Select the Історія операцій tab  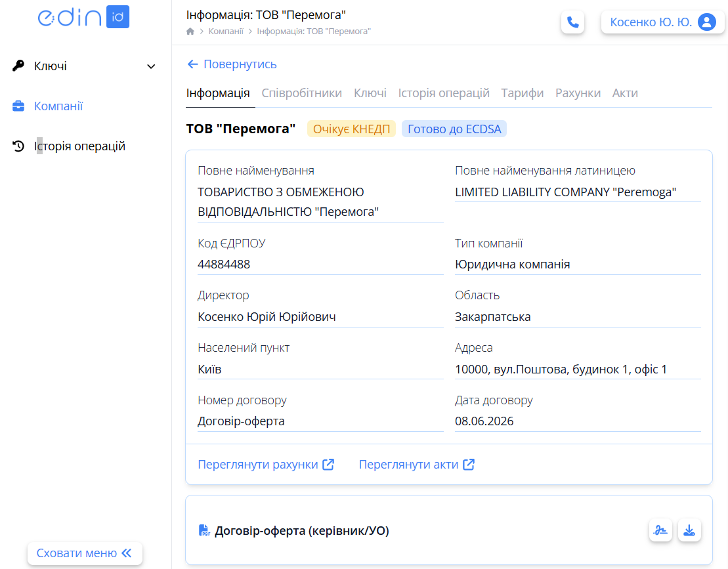[444, 93]
